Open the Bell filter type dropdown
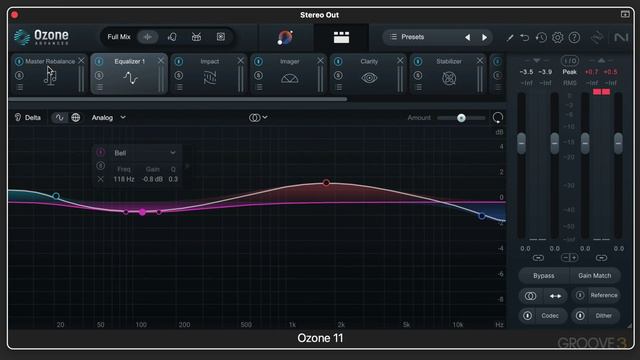This screenshot has height=360, width=640. [x=144, y=153]
